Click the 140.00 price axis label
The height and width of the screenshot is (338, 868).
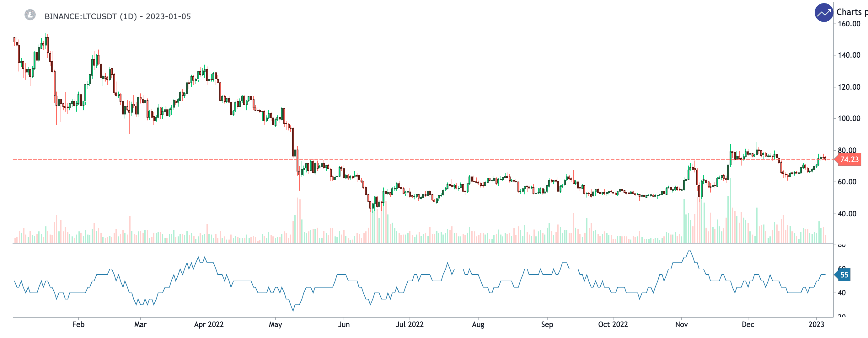pyautogui.click(x=849, y=55)
